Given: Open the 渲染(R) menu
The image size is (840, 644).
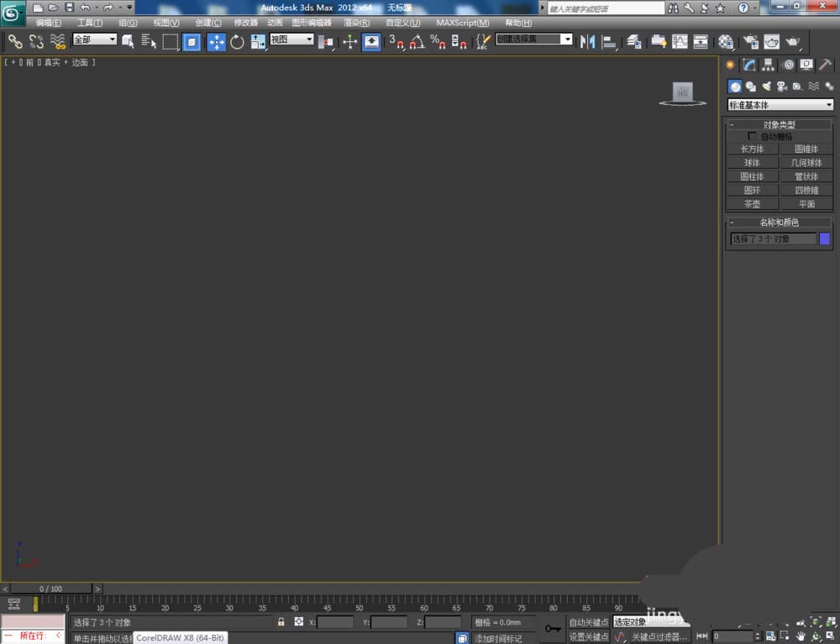Looking at the screenshot, I should click(x=356, y=23).
